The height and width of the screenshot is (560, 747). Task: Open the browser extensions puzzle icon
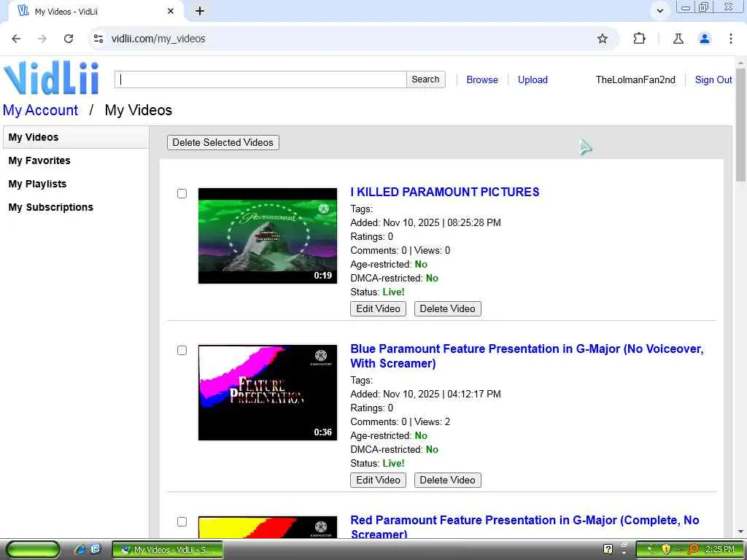pos(639,39)
